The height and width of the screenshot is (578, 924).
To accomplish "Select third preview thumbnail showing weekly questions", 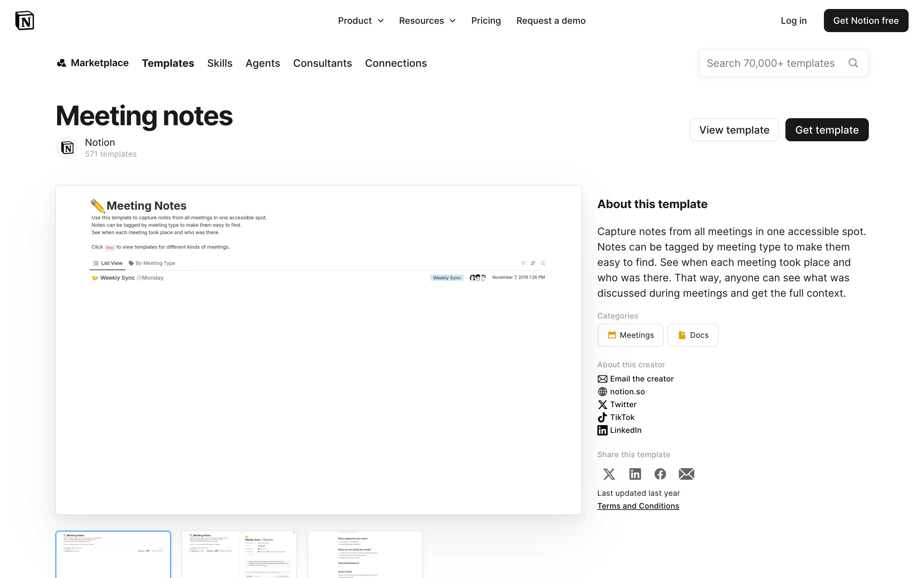I will coord(365,554).
